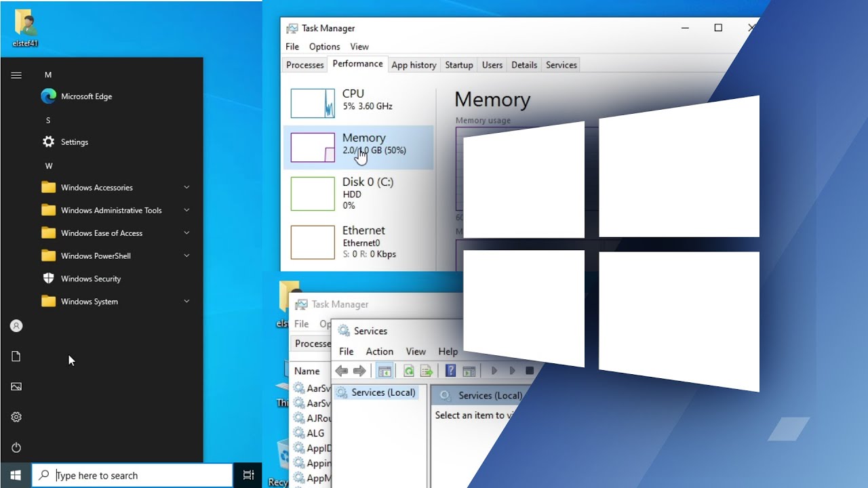Image resolution: width=868 pixels, height=488 pixels.
Task: Select CPU in Performance sidebar
Action: pyautogui.click(x=358, y=103)
